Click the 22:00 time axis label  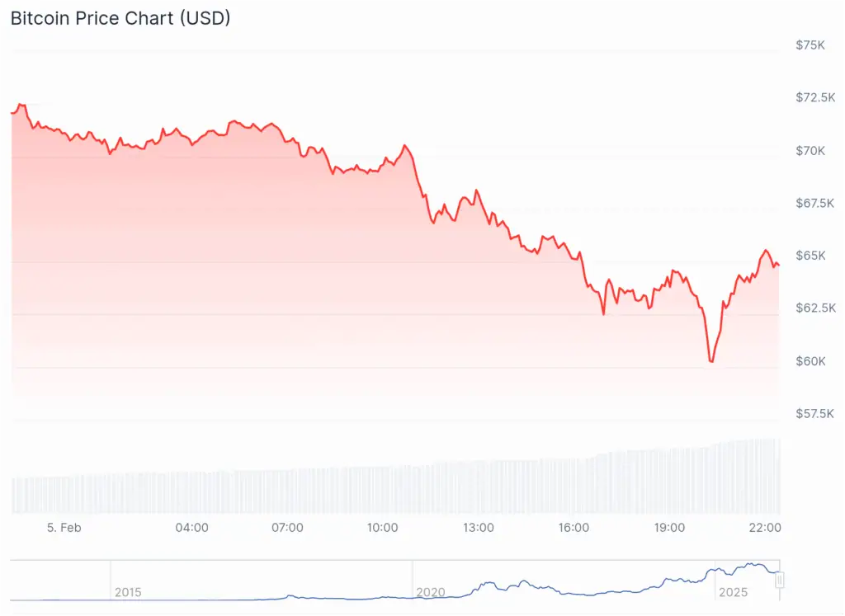pos(765,528)
